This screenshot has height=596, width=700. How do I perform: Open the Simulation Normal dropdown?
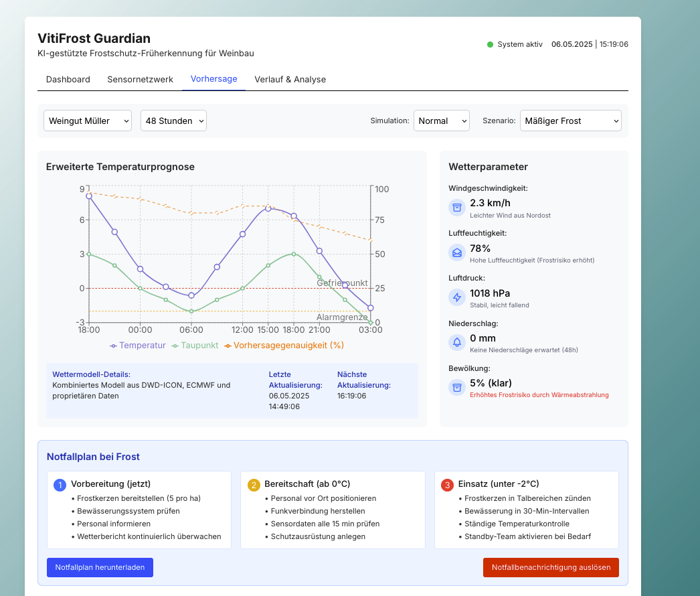click(442, 121)
